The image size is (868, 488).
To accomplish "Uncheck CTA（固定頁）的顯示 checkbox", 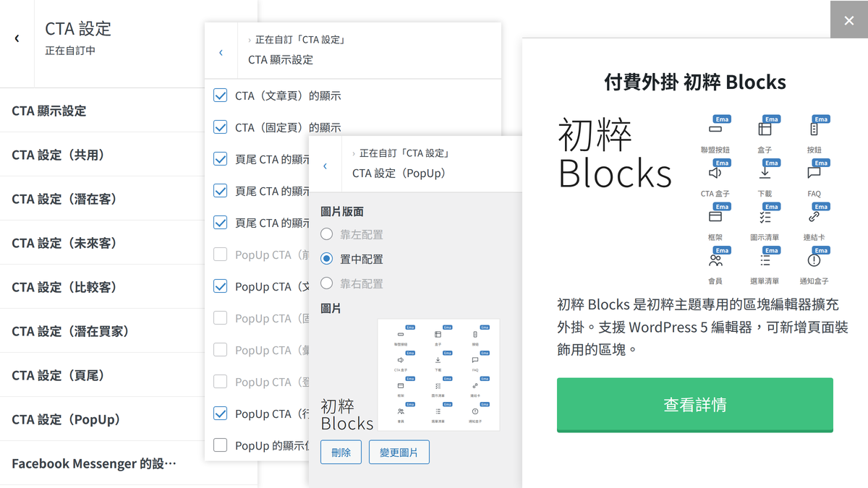I will pos(221,127).
